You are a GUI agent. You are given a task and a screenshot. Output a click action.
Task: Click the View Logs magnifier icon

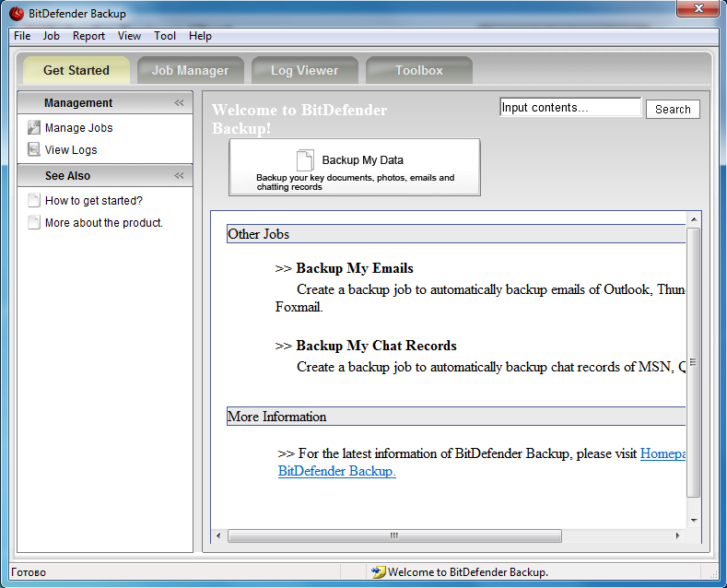[x=34, y=149]
